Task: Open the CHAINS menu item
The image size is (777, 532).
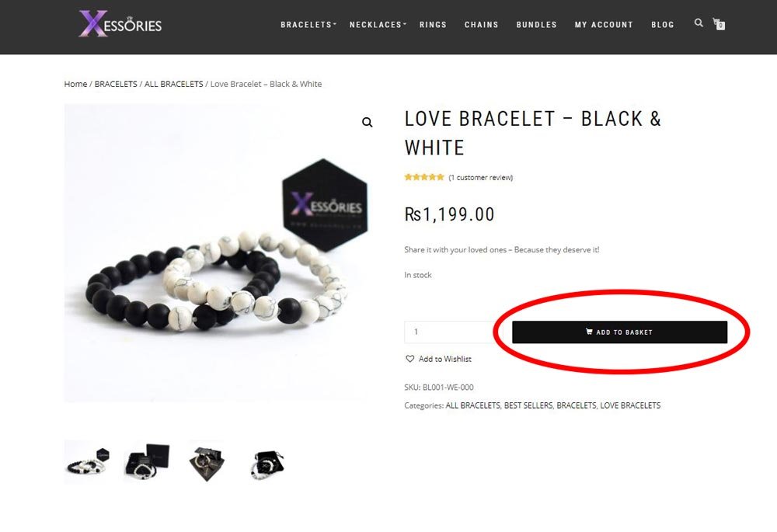Action: pos(481,25)
